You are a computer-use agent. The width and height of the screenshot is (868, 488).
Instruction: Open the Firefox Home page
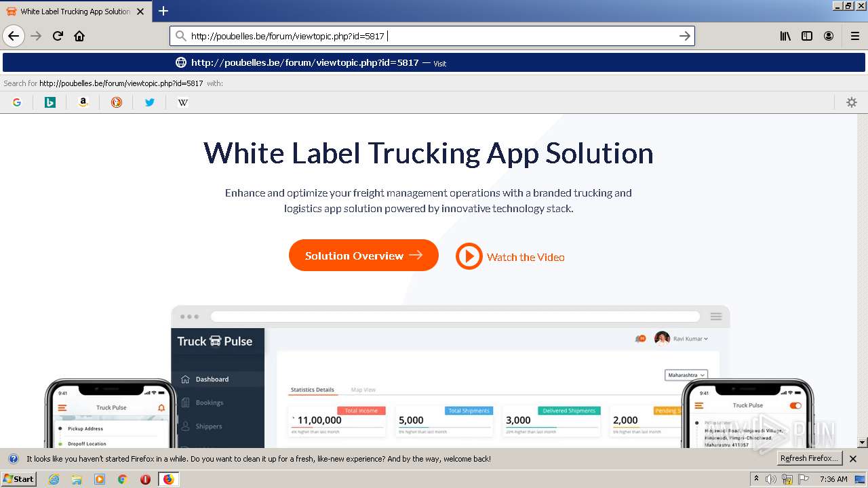pyautogui.click(x=79, y=36)
